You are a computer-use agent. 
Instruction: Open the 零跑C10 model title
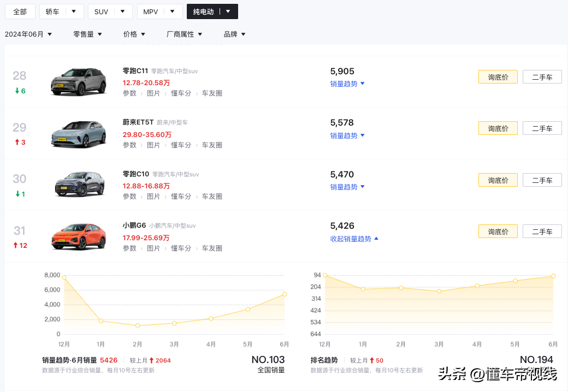coord(136,174)
